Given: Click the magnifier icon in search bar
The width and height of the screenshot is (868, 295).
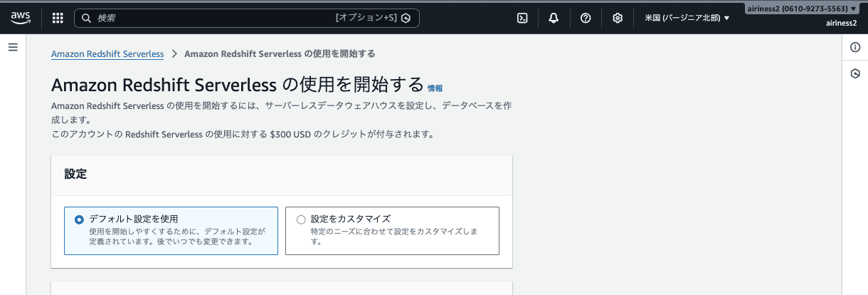Looking at the screenshot, I should point(86,18).
